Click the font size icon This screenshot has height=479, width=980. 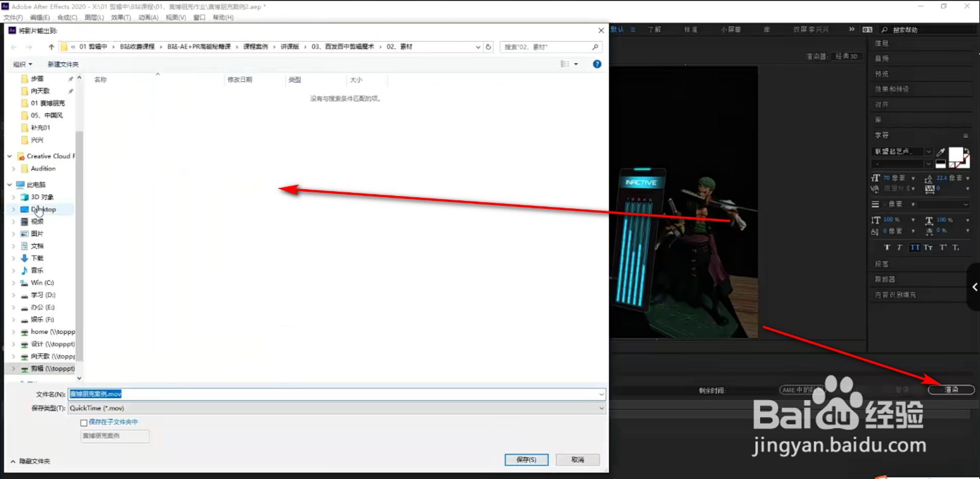pyautogui.click(x=875, y=178)
